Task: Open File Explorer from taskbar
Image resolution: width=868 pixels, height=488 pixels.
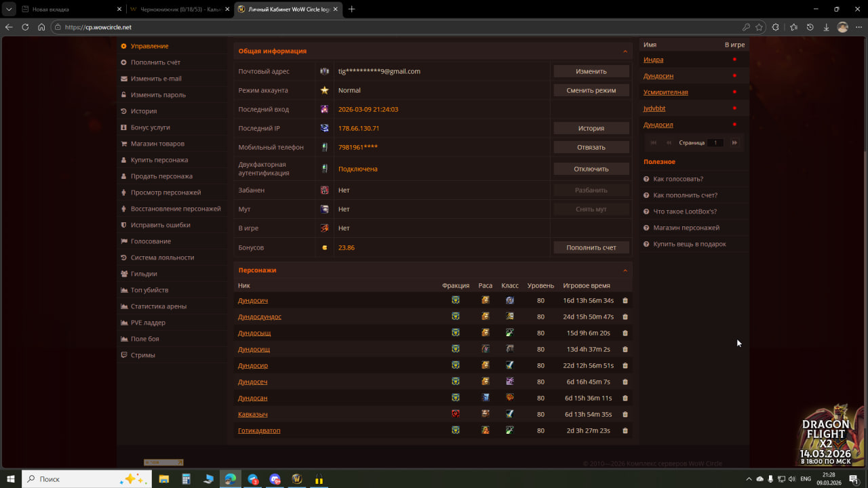Action: coord(164,479)
